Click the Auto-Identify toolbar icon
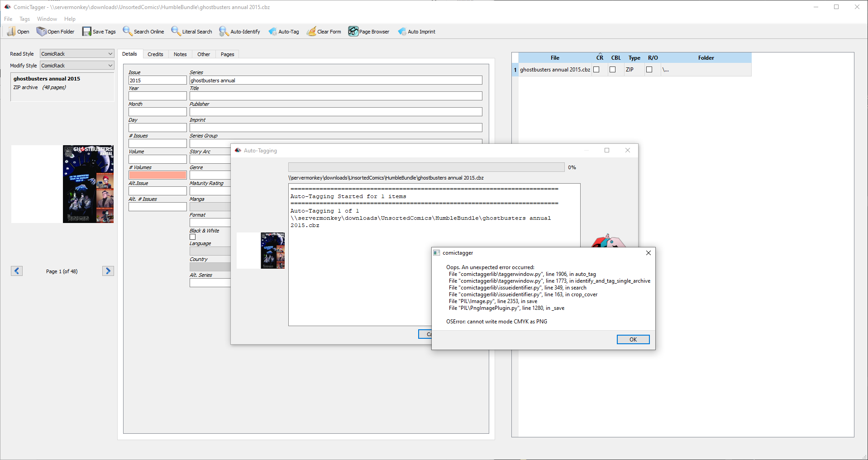Viewport: 868px width, 460px height. pos(224,31)
